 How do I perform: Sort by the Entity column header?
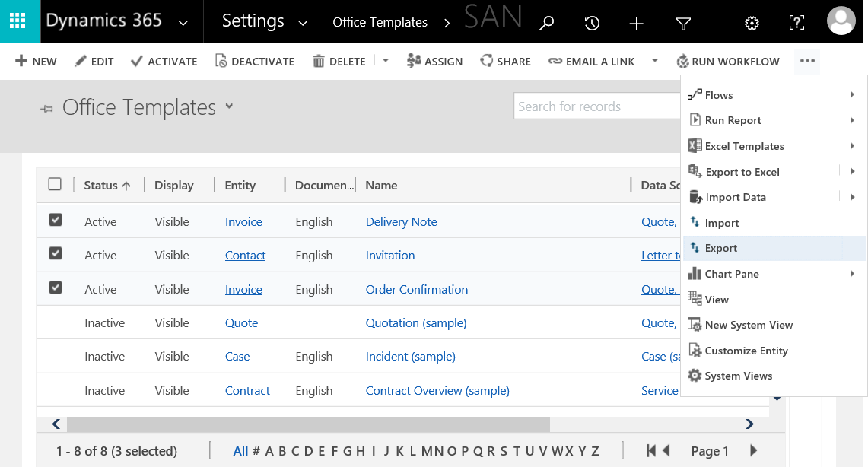coord(240,186)
